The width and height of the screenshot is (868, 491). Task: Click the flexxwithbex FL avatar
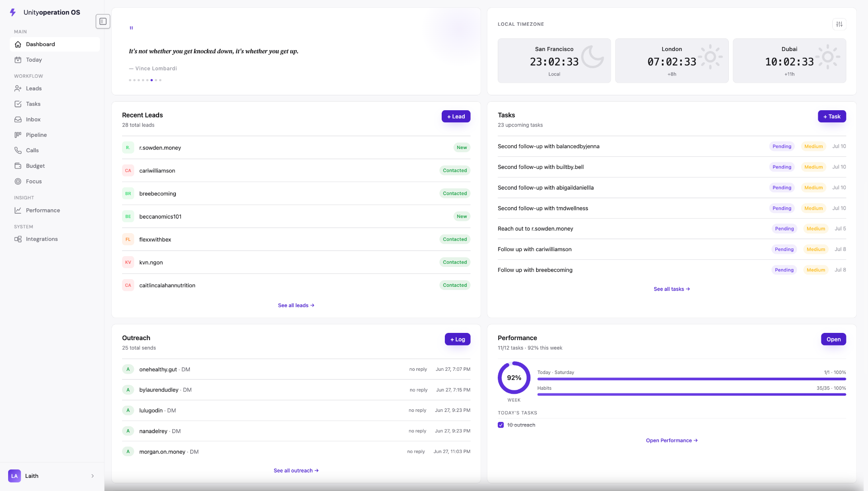(128, 239)
